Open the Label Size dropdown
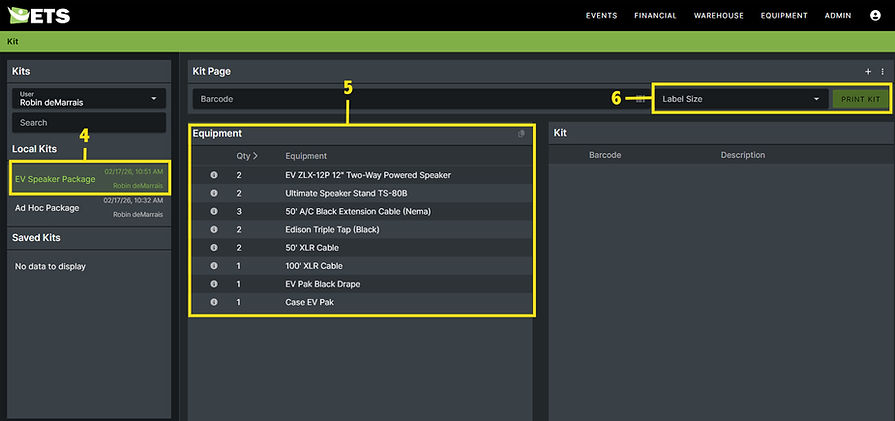Image resolution: width=895 pixels, height=421 pixels. 740,99
